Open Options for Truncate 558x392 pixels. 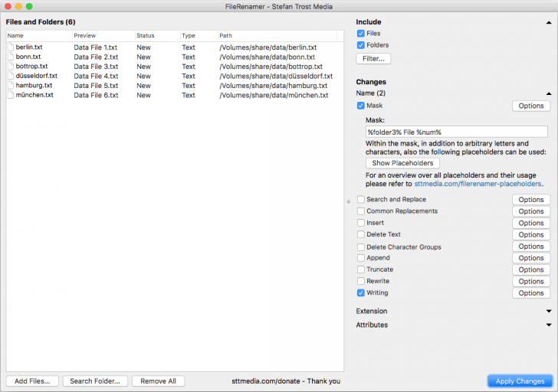tap(531, 269)
